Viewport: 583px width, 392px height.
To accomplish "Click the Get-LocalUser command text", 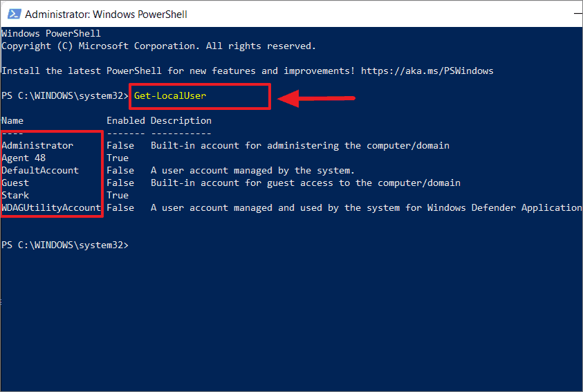I will point(170,96).
